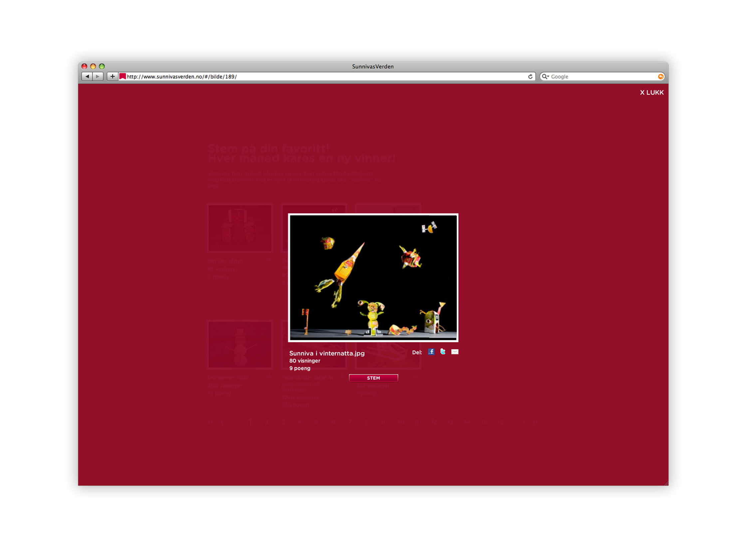Click the red site favicon in address bar

(123, 76)
